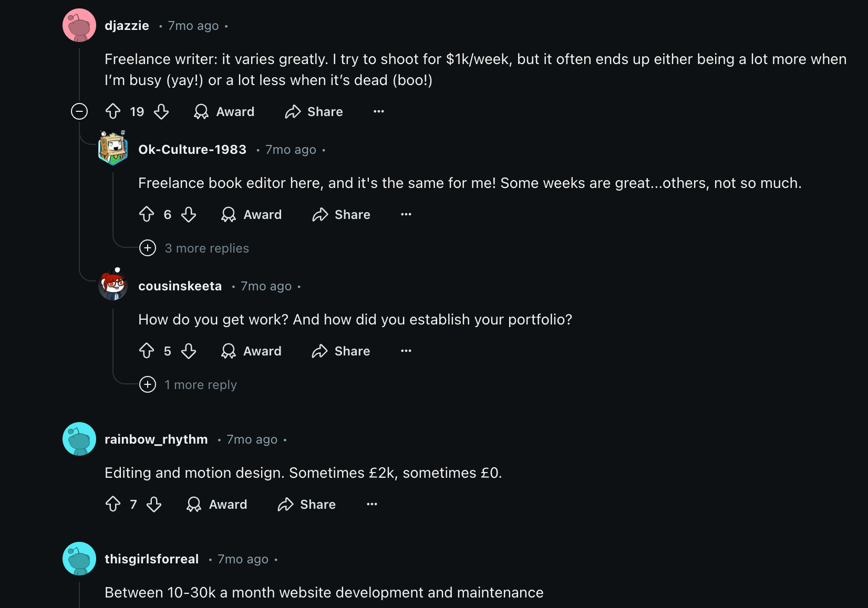Open overflow menu on djazzie's comment
This screenshot has height=608, width=868.
[x=378, y=111]
